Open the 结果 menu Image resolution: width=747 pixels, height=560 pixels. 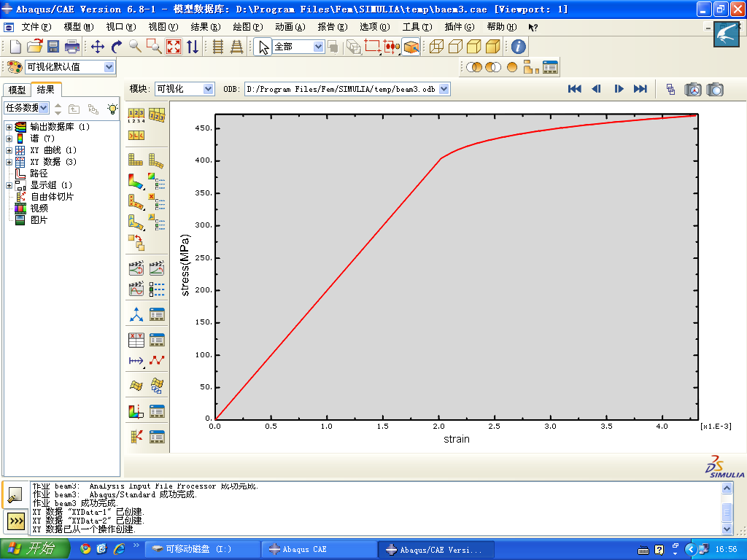point(205,27)
